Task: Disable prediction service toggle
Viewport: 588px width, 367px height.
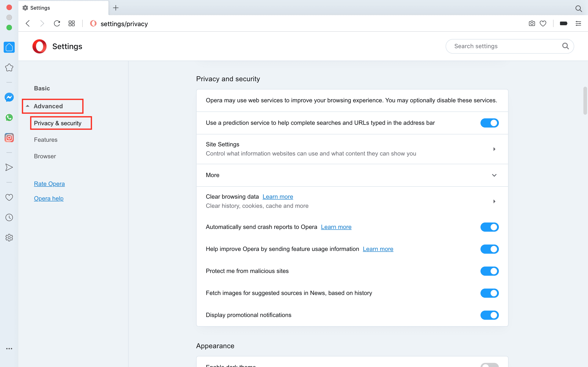Action: [489, 123]
